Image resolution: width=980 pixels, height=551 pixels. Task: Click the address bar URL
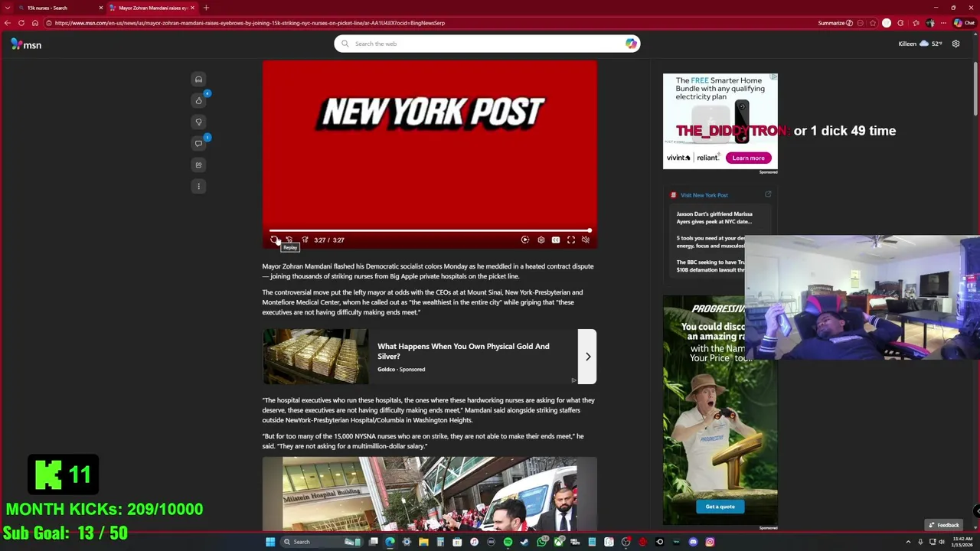(x=250, y=23)
